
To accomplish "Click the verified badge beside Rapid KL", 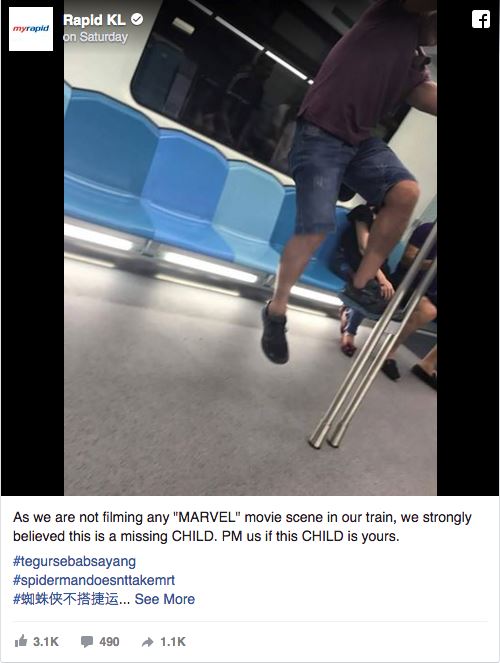I will [x=137, y=19].
